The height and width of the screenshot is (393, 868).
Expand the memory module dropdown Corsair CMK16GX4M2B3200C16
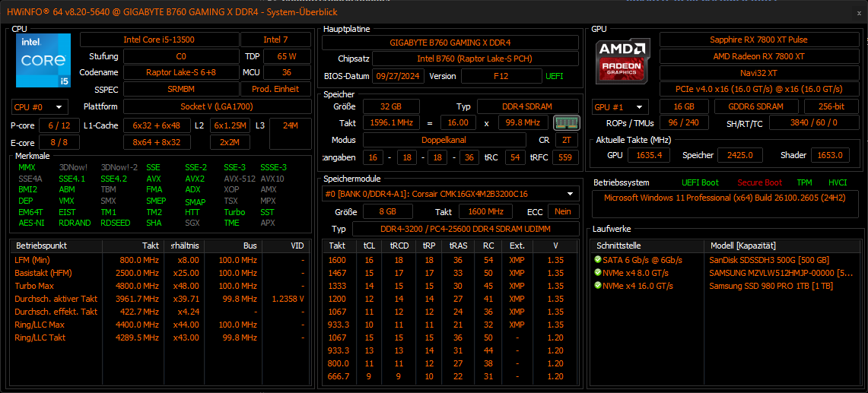pos(450,194)
